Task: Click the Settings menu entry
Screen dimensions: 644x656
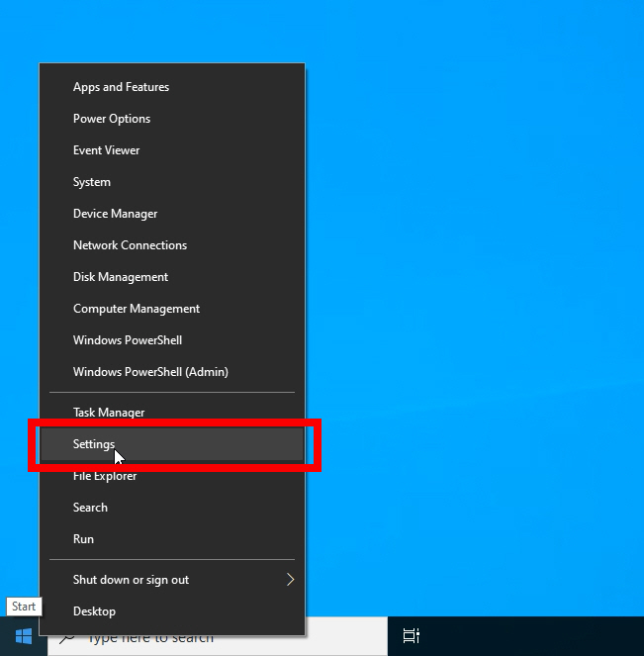Action: [x=172, y=444]
